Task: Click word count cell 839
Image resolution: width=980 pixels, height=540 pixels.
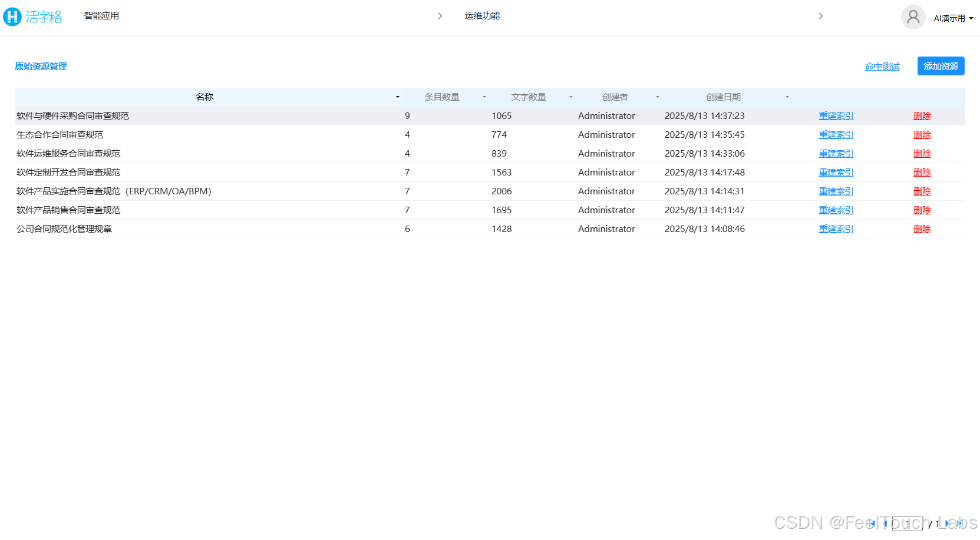Action: point(499,154)
